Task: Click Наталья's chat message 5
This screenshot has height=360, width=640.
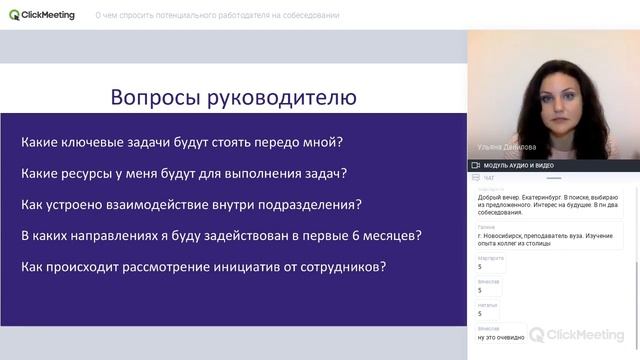Action: tap(487, 310)
